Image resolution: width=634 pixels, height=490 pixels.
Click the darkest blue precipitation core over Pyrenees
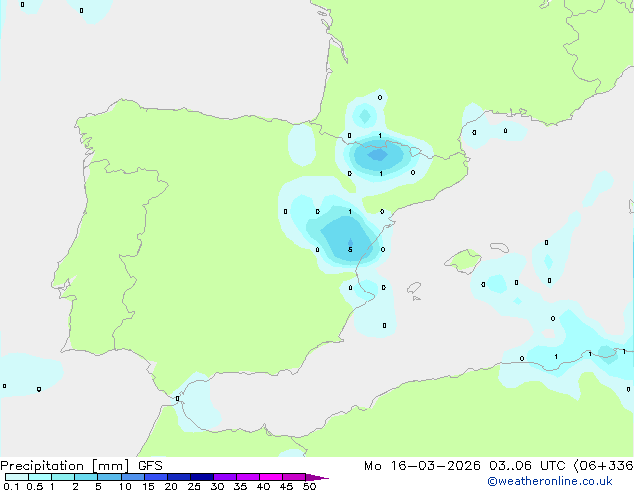[378, 154]
